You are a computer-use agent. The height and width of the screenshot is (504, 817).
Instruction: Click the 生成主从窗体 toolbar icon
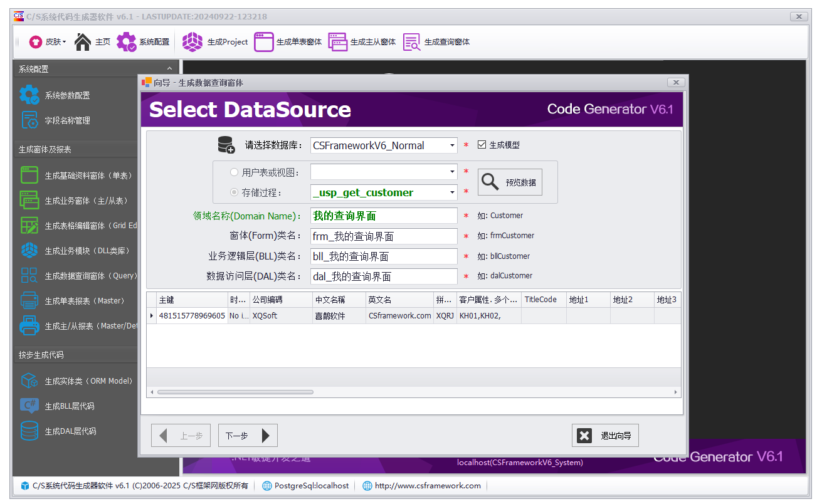pyautogui.click(x=361, y=42)
